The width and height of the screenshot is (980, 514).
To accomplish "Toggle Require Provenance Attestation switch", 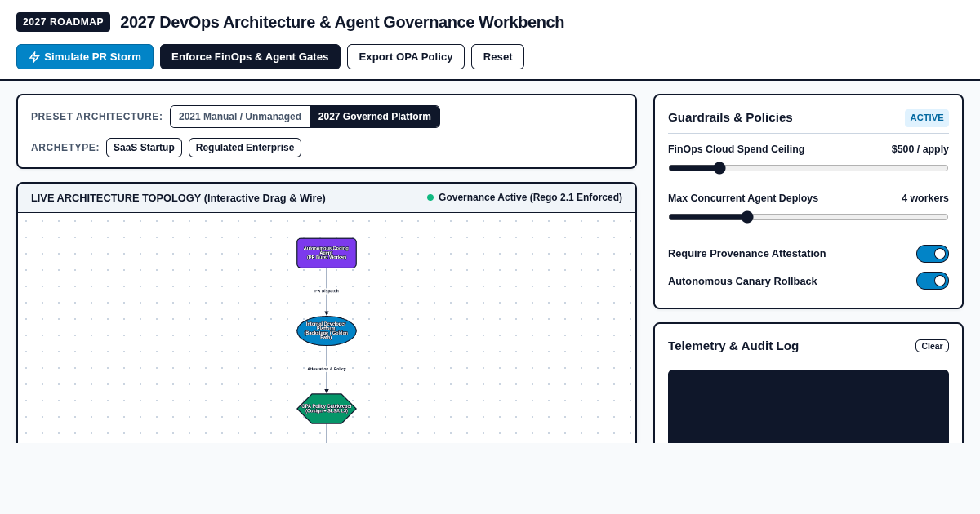I will (x=933, y=254).
